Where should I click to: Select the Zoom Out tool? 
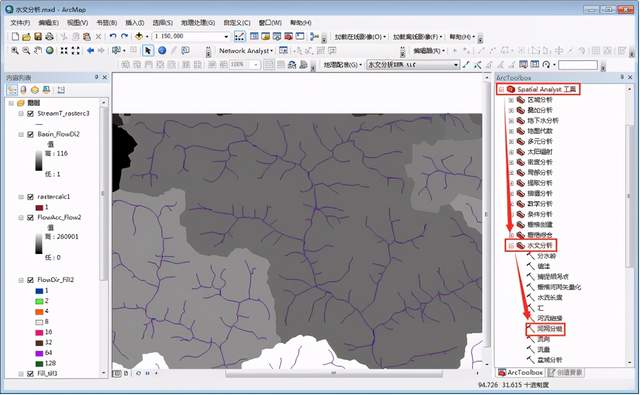(26, 51)
